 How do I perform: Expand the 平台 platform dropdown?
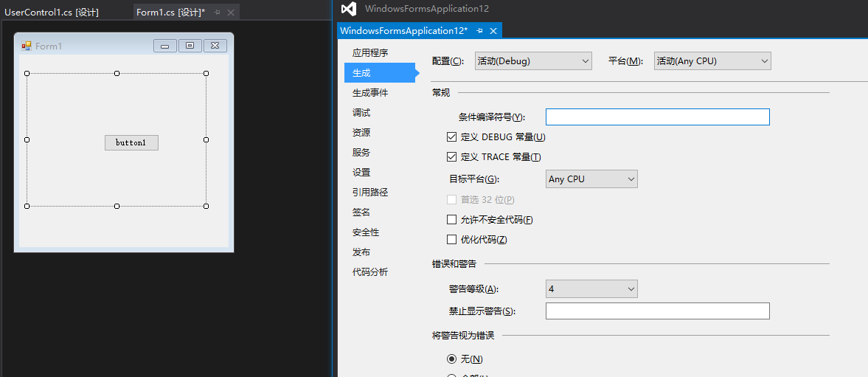click(712, 61)
